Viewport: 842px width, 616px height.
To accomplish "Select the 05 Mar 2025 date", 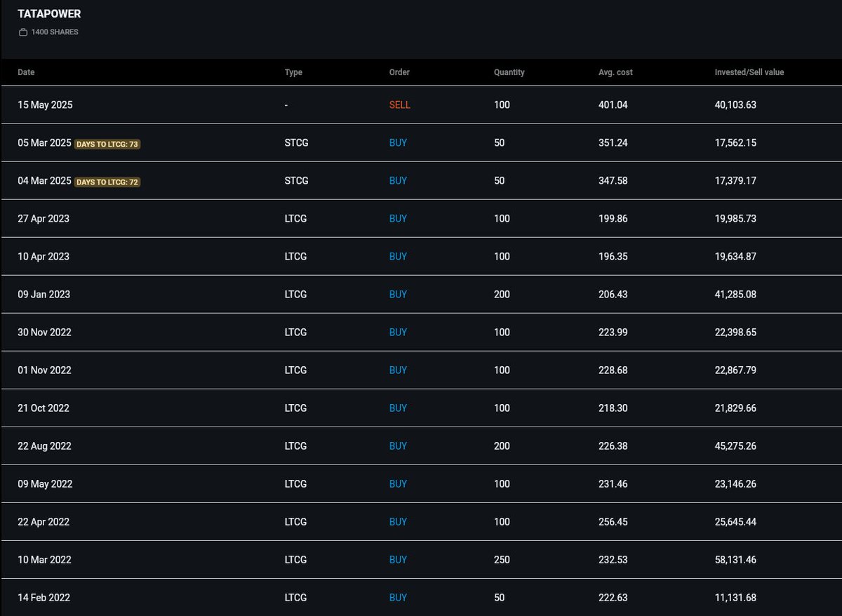I will point(44,143).
